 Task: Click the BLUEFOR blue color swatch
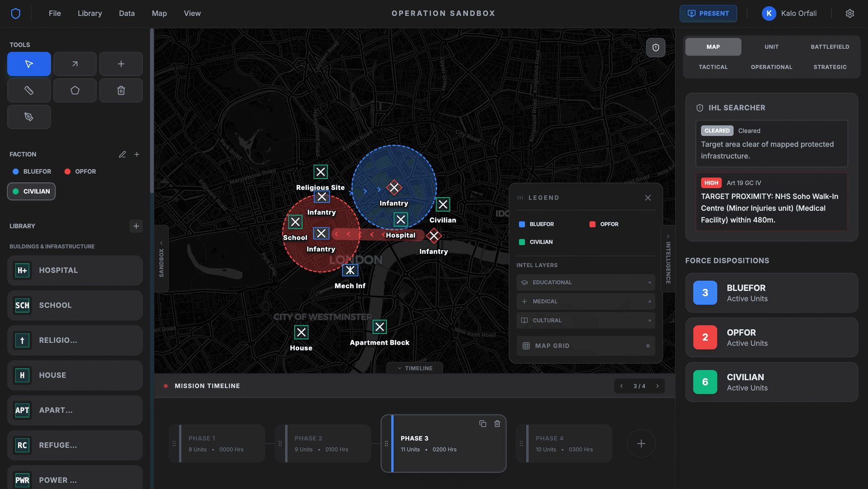pos(17,171)
